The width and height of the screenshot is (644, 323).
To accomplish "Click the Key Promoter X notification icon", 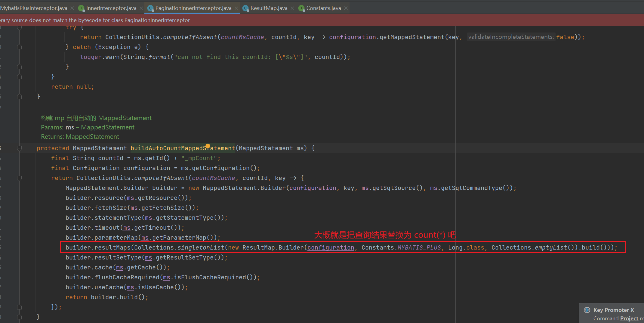I will [x=587, y=310].
